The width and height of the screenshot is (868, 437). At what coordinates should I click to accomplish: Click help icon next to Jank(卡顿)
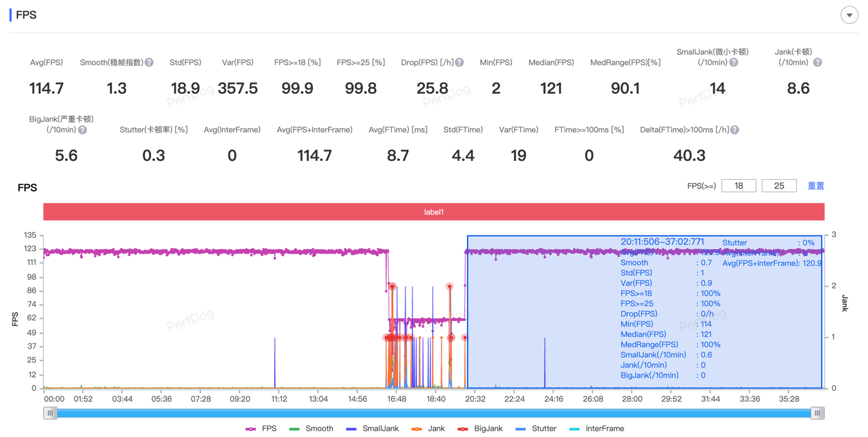coord(817,63)
